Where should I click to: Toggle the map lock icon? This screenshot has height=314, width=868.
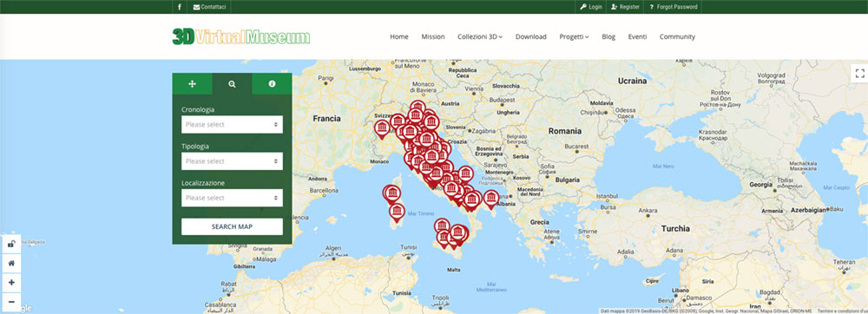point(11,244)
